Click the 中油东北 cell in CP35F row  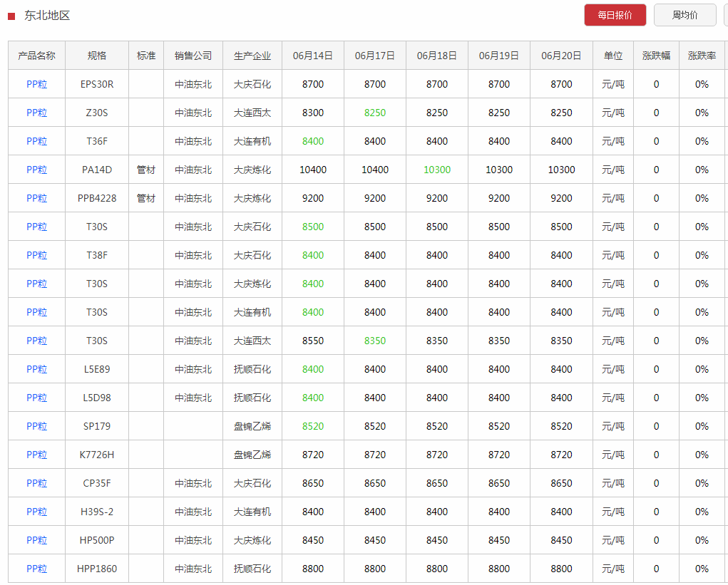(x=193, y=483)
